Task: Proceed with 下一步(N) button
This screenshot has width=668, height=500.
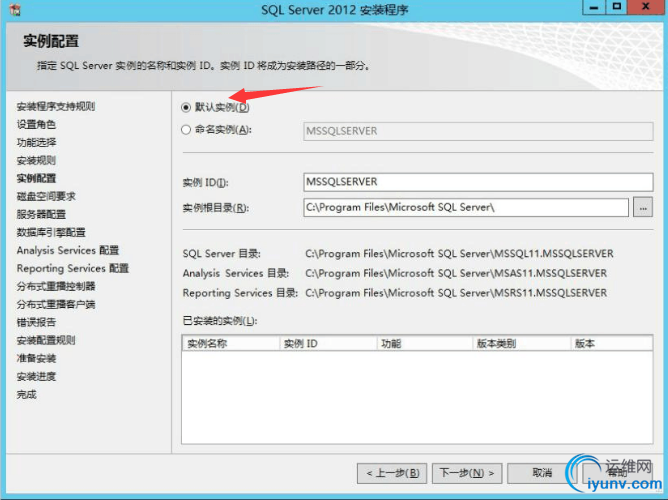Action: 467,473
